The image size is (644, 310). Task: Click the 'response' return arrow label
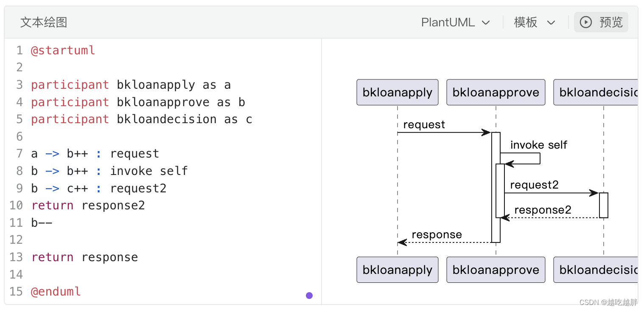click(x=437, y=235)
